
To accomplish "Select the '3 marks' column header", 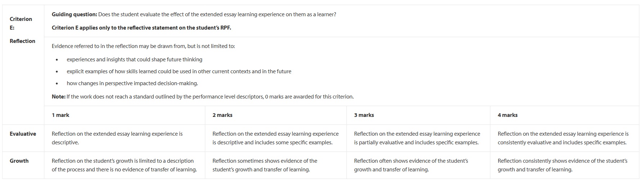I will coord(364,115).
